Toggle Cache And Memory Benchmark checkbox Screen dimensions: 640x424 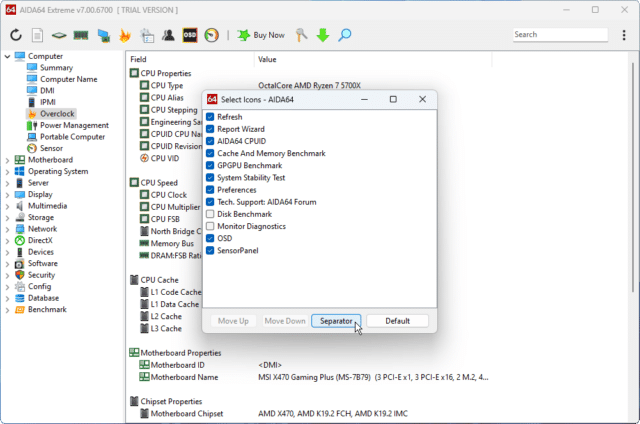(210, 153)
